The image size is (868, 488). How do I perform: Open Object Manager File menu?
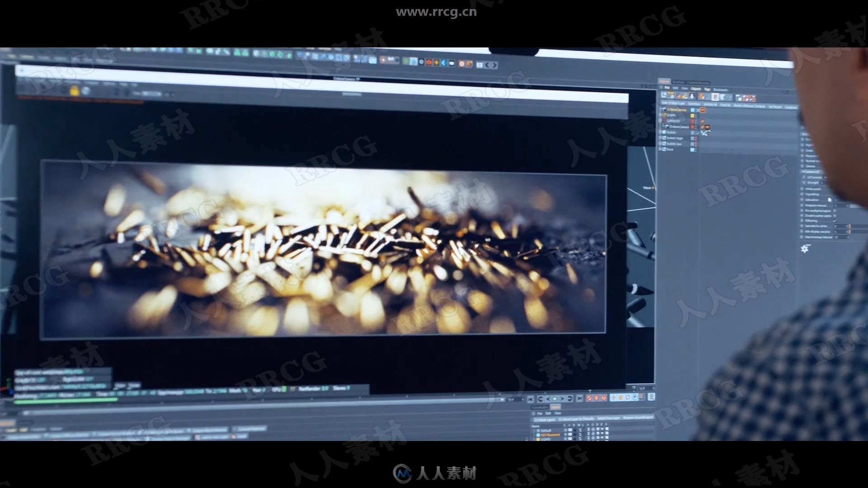[667, 88]
